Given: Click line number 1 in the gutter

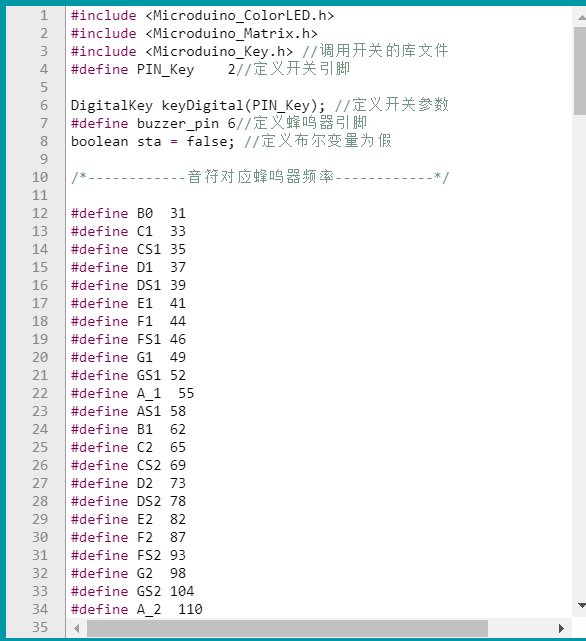Looking at the screenshot, I should click(x=44, y=16).
